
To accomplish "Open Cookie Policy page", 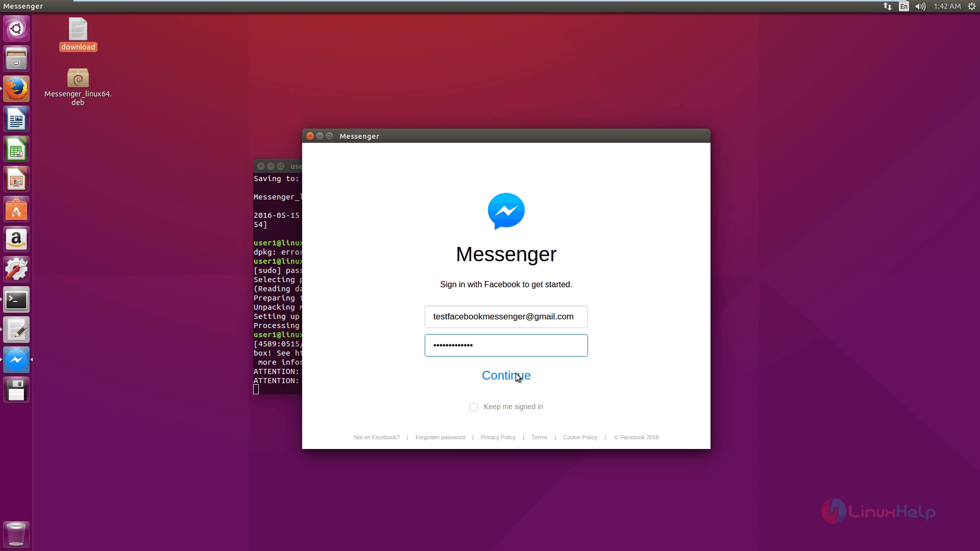I will pyautogui.click(x=580, y=437).
